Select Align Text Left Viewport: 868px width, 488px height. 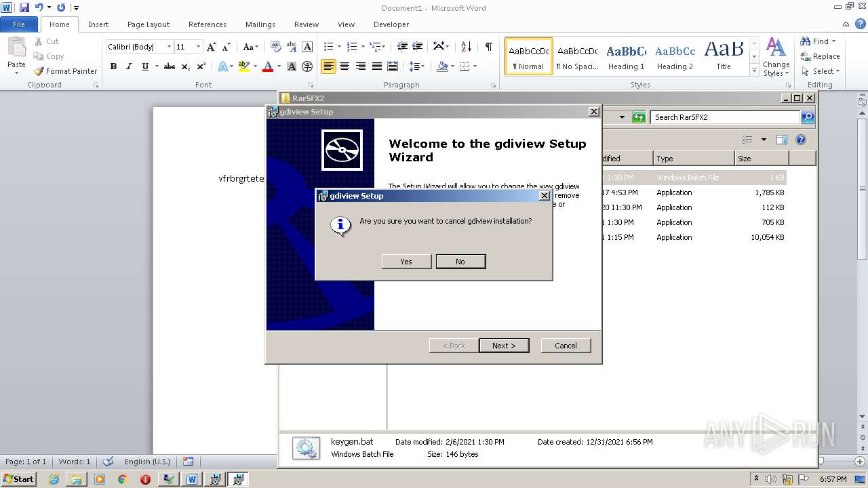click(328, 66)
